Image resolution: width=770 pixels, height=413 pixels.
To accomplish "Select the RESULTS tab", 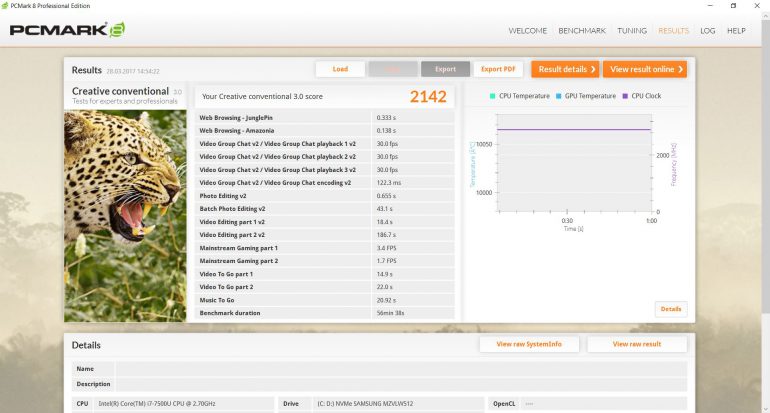I will point(673,30).
